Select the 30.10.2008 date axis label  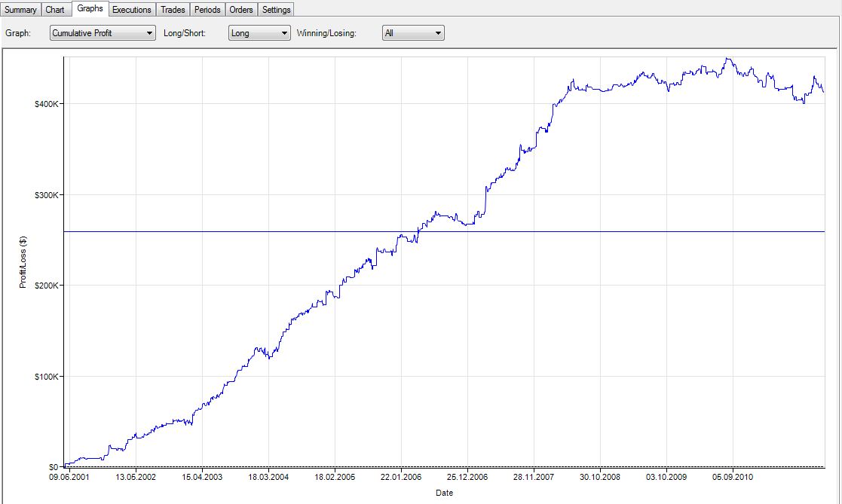point(600,478)
